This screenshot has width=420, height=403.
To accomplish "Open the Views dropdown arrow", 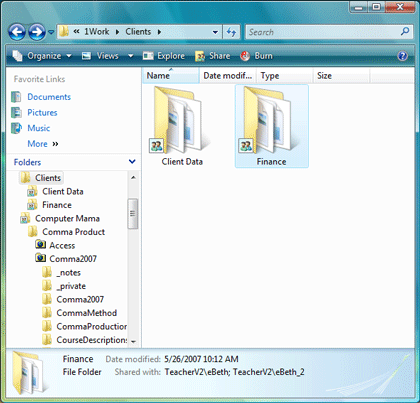I will click(131, 56).
